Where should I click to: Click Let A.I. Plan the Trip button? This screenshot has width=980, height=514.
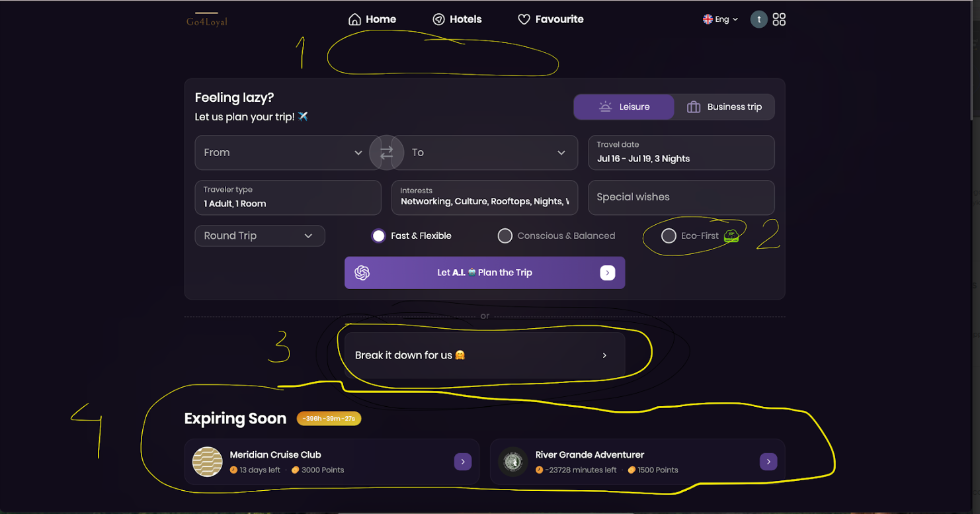pyautogui.click(x=484, y=273)
